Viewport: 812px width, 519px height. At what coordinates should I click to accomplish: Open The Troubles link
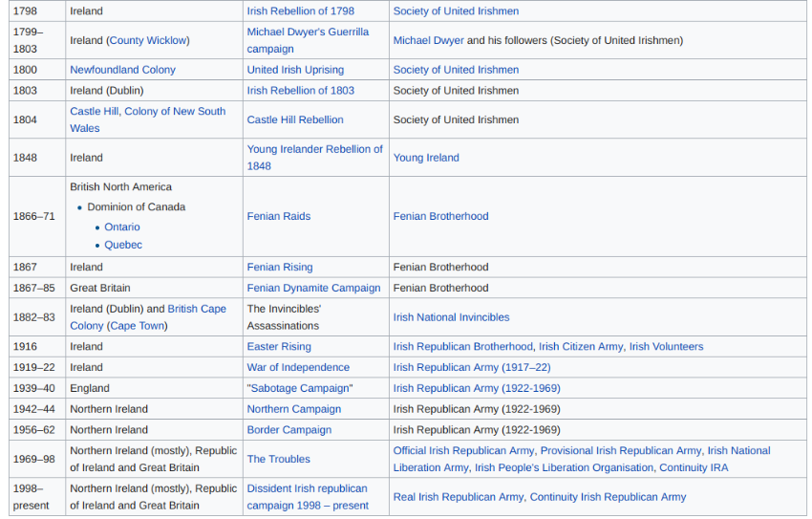[x=279, y=459]
